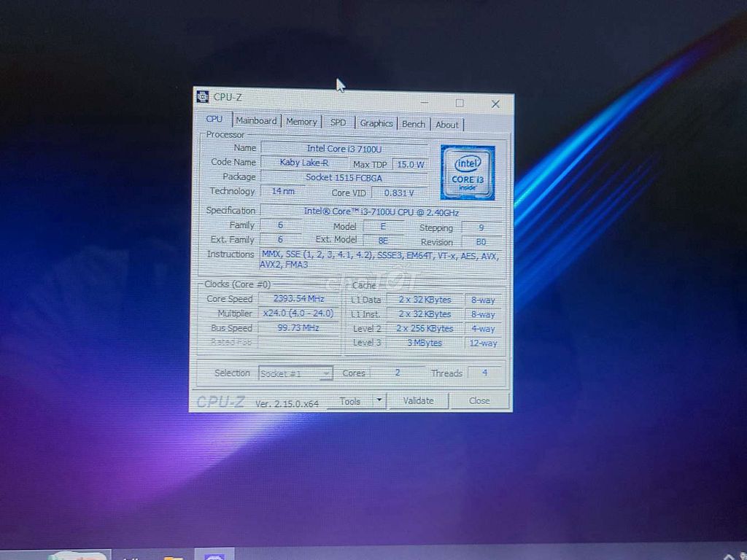The image size is (747, 560).
Task: Open the SPD tab
Action: click(338, 122)
